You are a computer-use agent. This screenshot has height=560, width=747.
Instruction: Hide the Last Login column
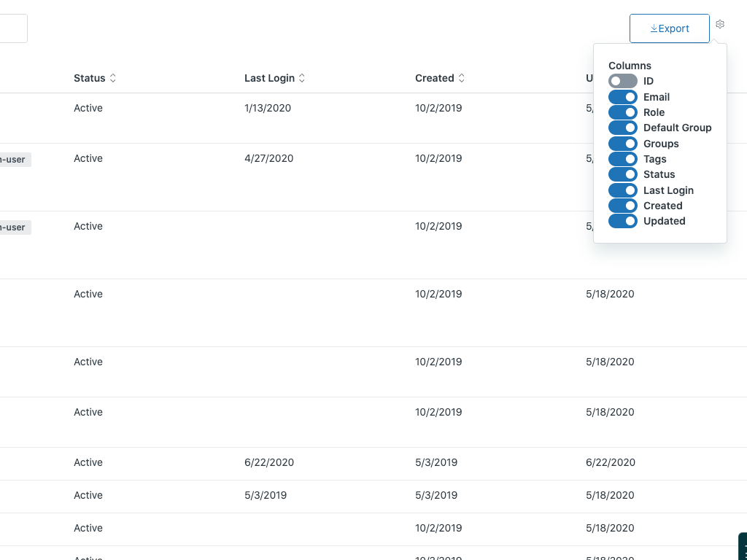(x=622, y=190)
